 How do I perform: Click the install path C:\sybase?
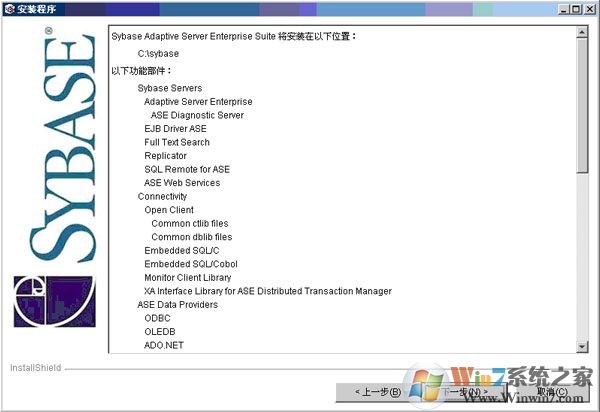click(158, 54)
